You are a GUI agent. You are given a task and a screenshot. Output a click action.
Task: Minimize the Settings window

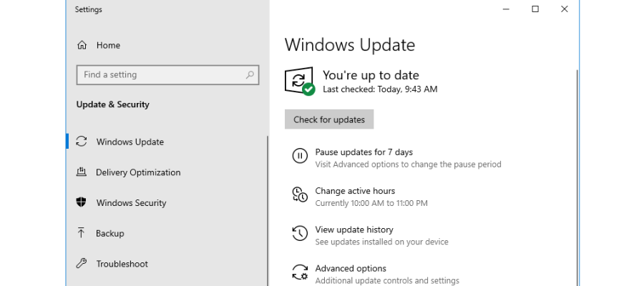coord(506,9)
